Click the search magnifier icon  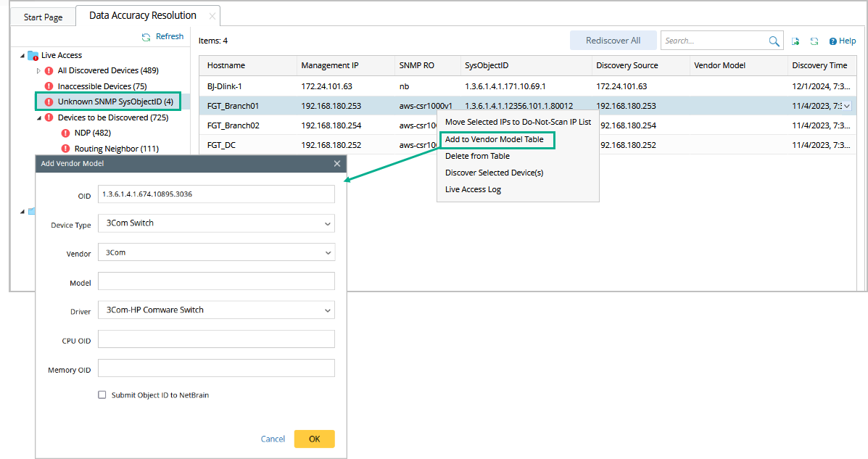(x=774, y=41)
